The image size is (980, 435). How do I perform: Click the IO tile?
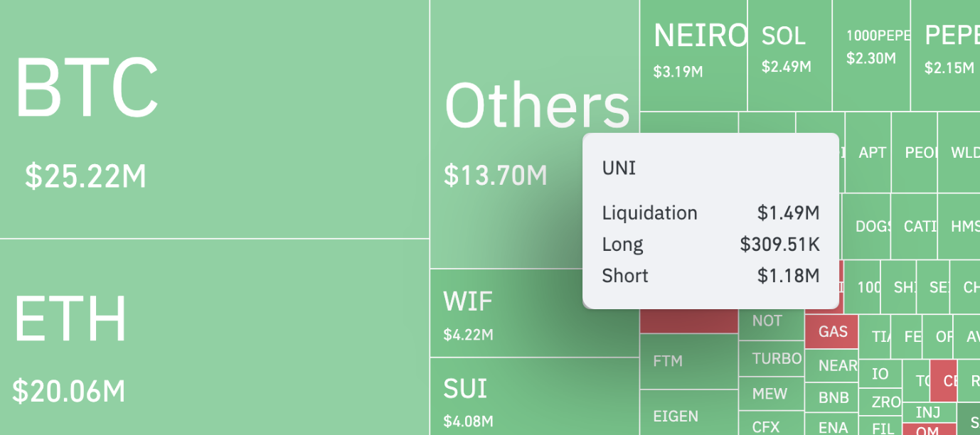[x=880, y=374]
